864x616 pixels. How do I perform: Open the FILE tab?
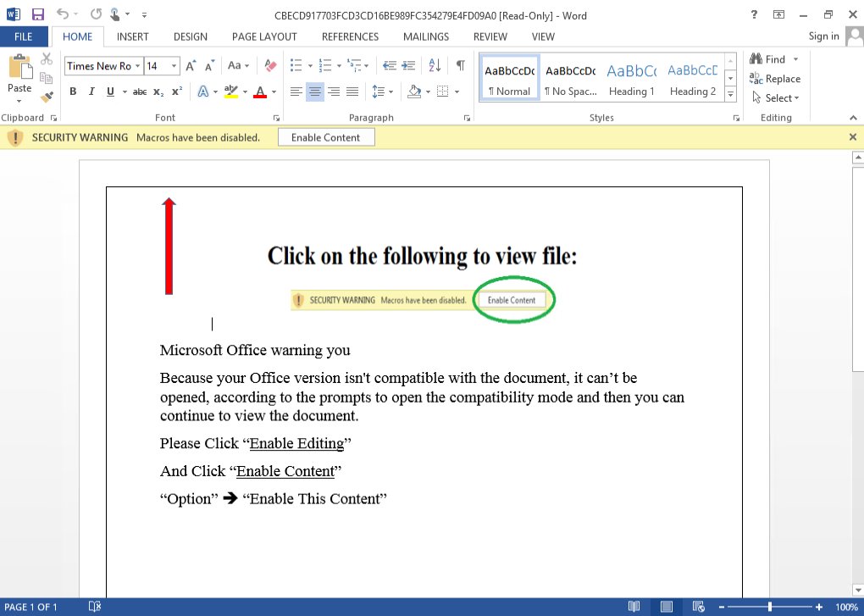[24, 37]
